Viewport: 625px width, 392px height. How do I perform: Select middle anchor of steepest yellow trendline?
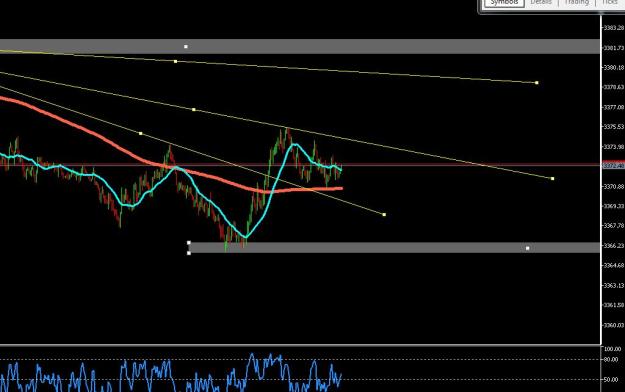[x=140, y=133]
